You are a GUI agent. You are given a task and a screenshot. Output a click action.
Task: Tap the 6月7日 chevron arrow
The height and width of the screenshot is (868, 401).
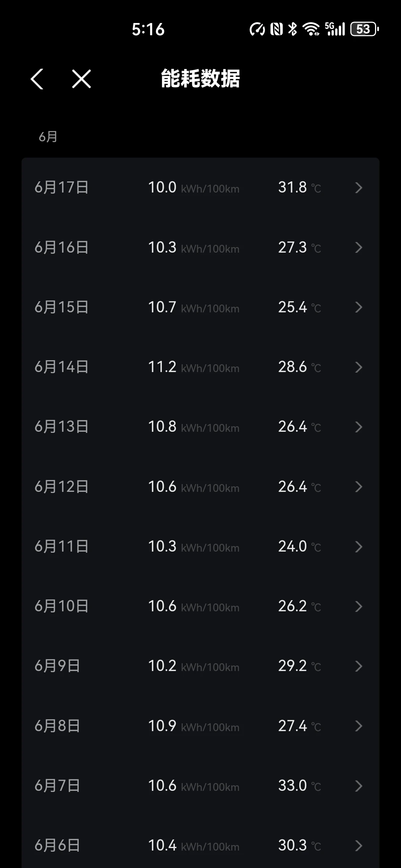coord(358,786)
